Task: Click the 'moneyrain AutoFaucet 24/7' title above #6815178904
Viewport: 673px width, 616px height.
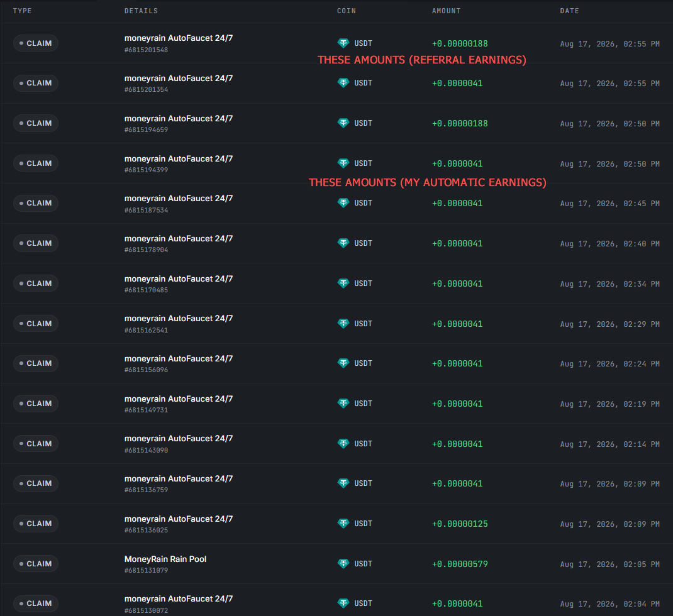Action: [179, 238]
